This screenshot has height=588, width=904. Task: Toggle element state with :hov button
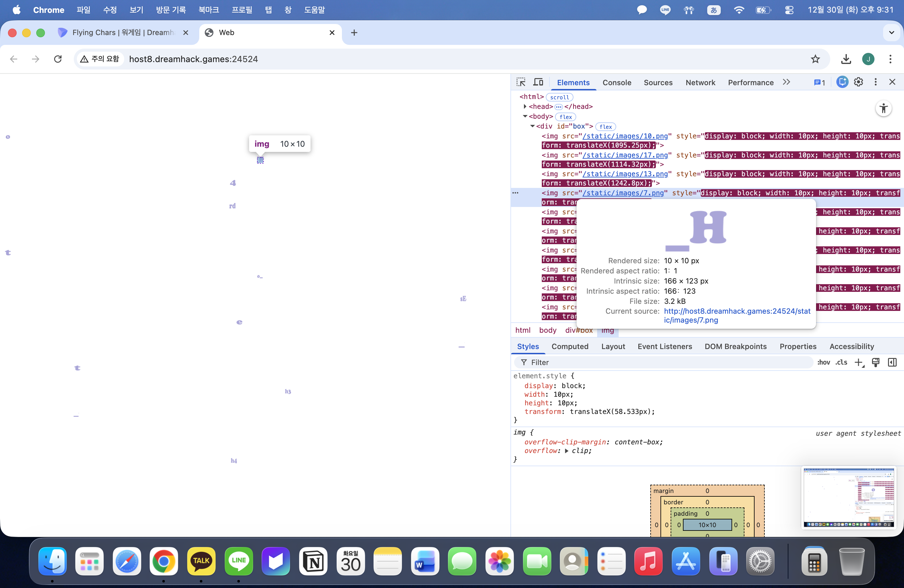[x=823, y=362]
